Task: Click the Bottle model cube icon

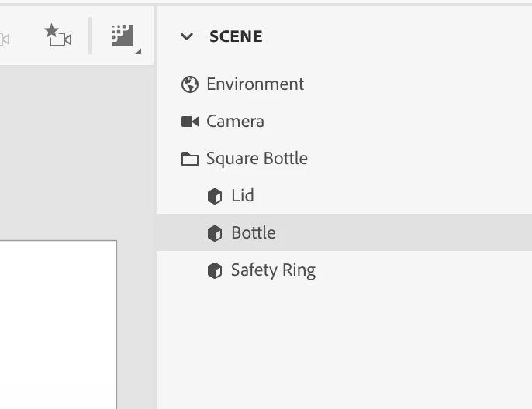Action: coord(215,233)
